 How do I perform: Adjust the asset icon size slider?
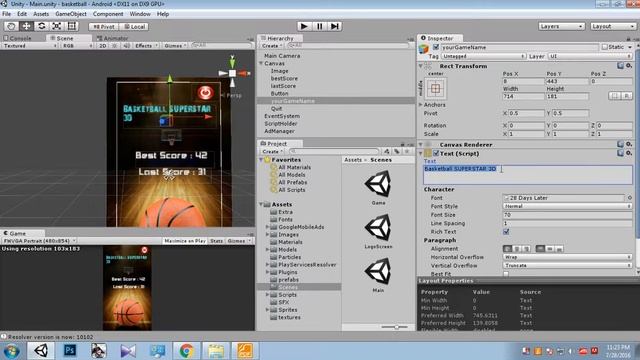[x=395, y=327]
